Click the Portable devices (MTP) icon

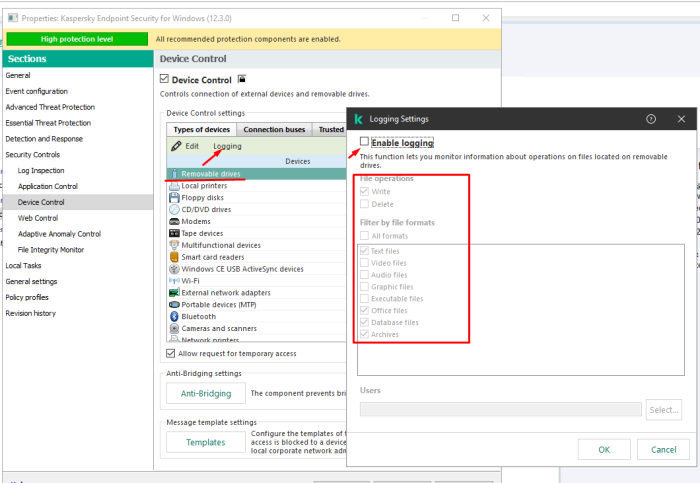(175, 304)
